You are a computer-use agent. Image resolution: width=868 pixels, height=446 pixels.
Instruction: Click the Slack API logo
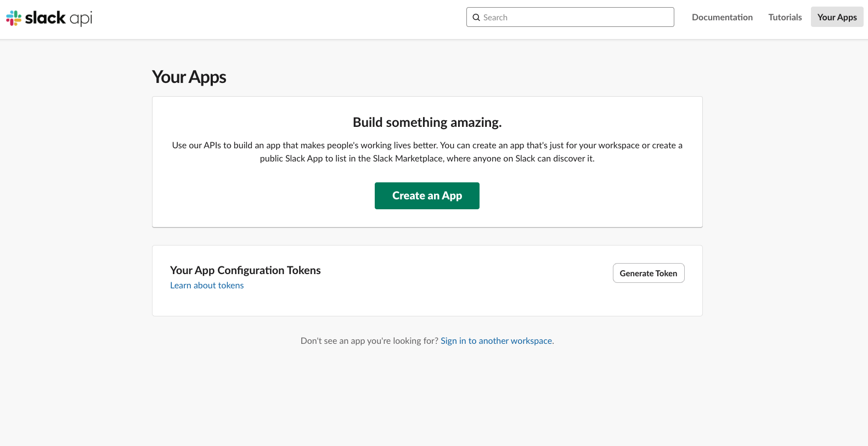[x=49, y=18]
